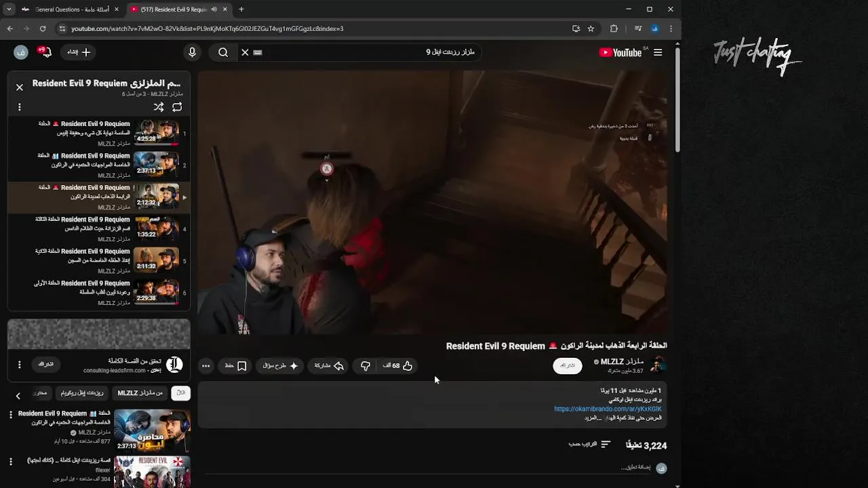Open the media control icon in Chrome toolbar

click(638, 28)
